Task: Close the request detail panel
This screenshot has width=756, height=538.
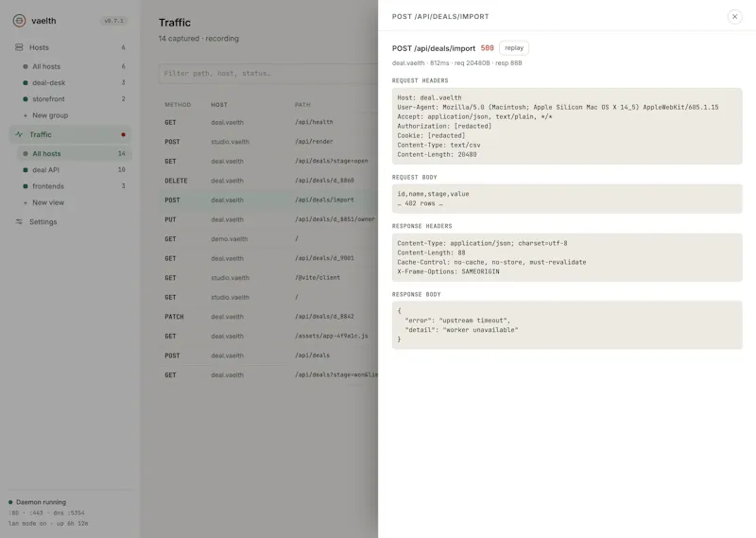Action: 734,16
